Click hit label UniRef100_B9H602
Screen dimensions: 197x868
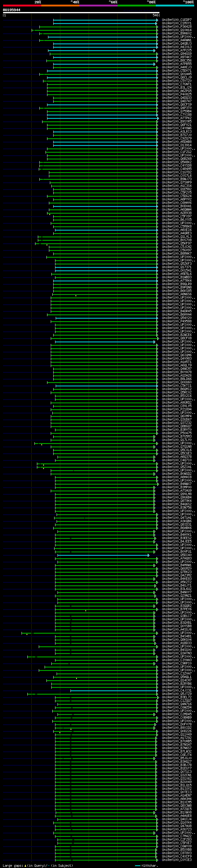pos(176,33)
